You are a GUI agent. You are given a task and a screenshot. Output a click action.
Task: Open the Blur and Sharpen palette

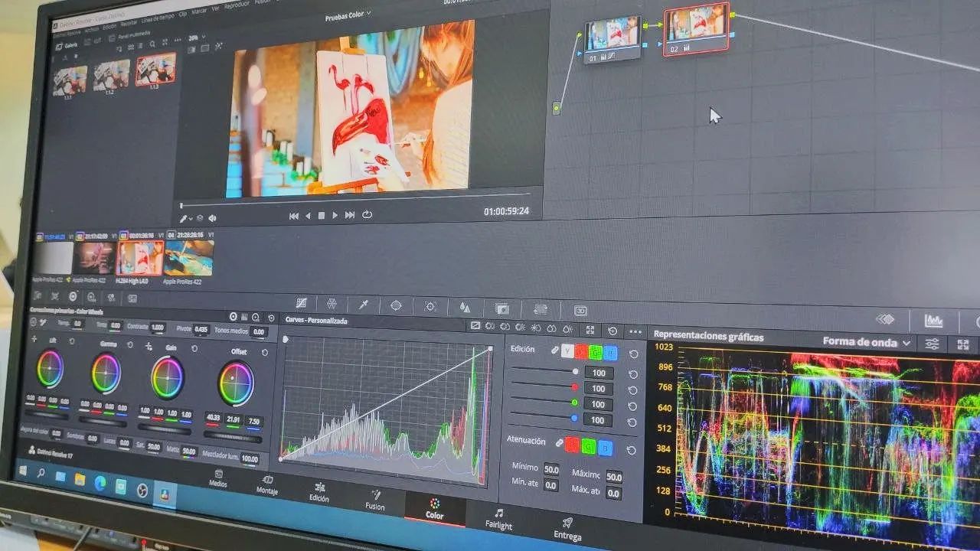pyautogui.click(x=465, y=307)
